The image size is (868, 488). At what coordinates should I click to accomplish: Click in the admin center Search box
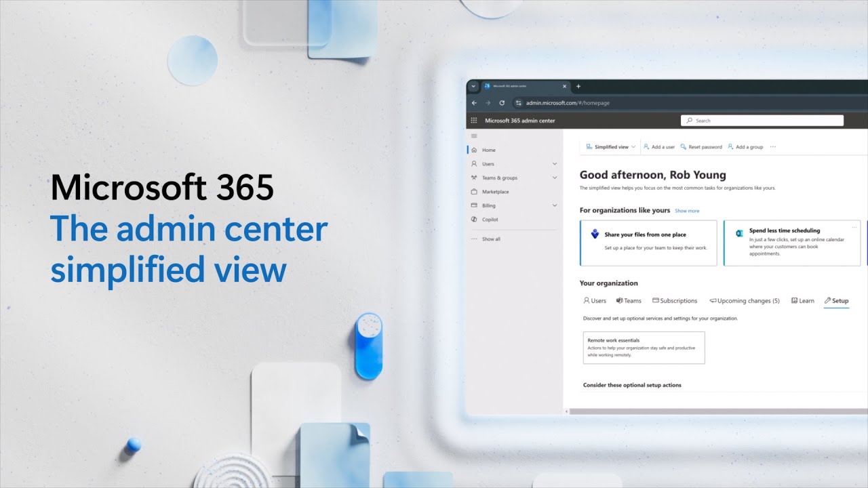[x=762, y=121]
